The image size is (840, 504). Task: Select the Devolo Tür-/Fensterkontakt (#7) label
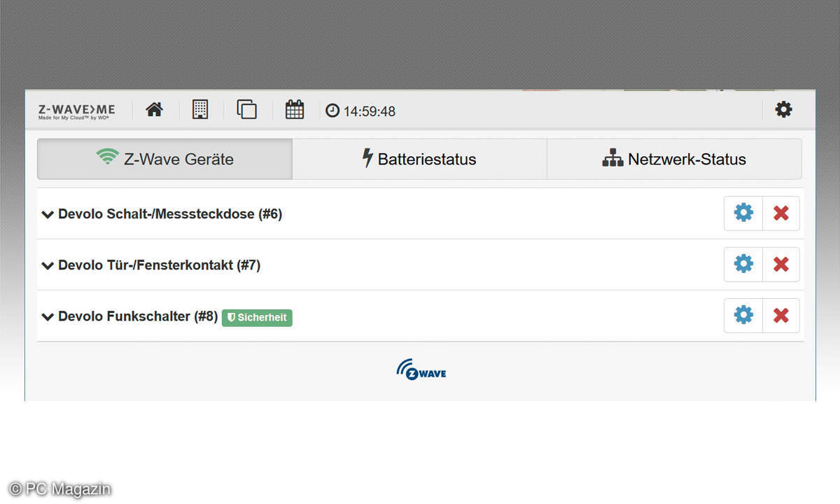point(160,265)
